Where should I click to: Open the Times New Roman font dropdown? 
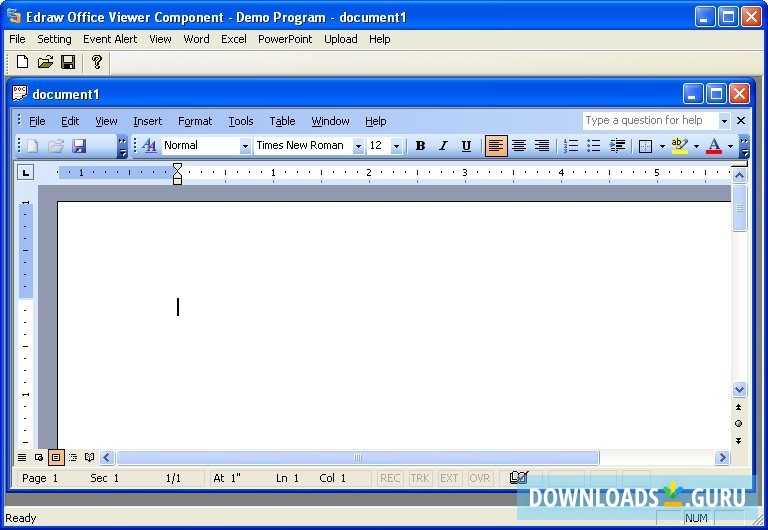358,146
